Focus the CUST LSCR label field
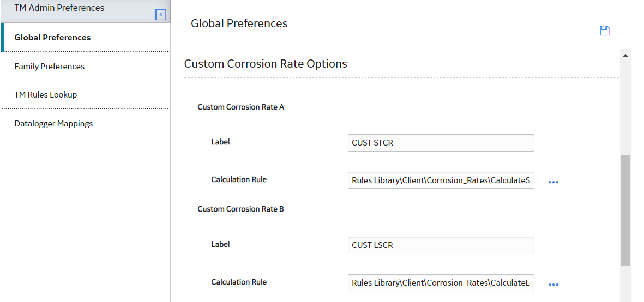The height and width of the screenshot is (302, 644). [441, 245]
